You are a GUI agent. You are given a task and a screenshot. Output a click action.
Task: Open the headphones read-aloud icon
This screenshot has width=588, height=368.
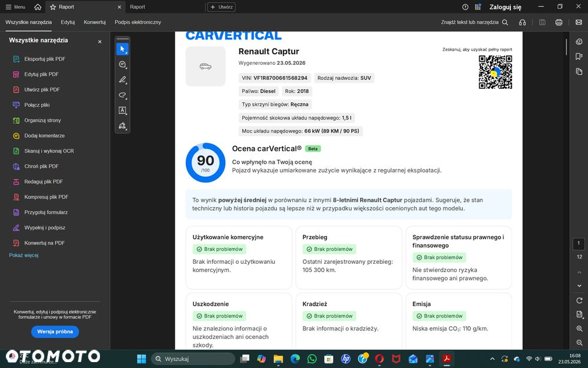(x=522, y=22)
